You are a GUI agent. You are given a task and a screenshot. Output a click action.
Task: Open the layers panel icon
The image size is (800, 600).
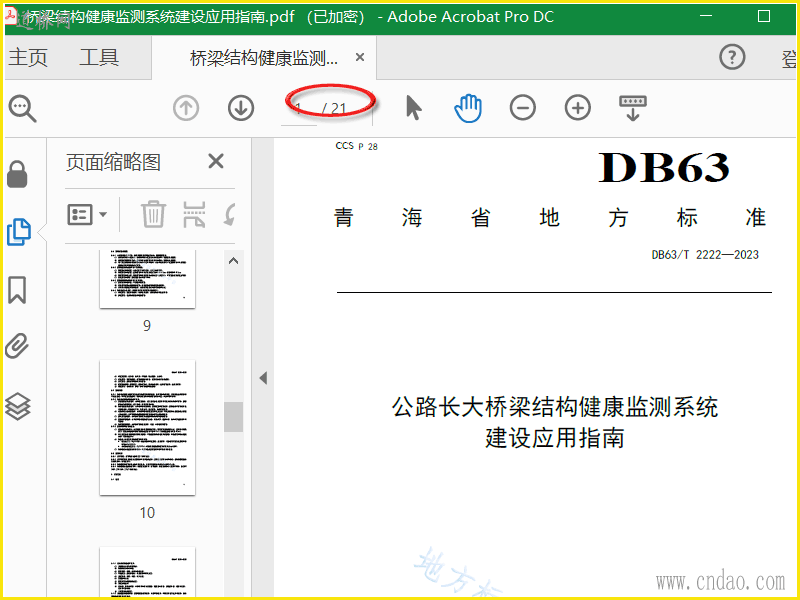[17, 406]
